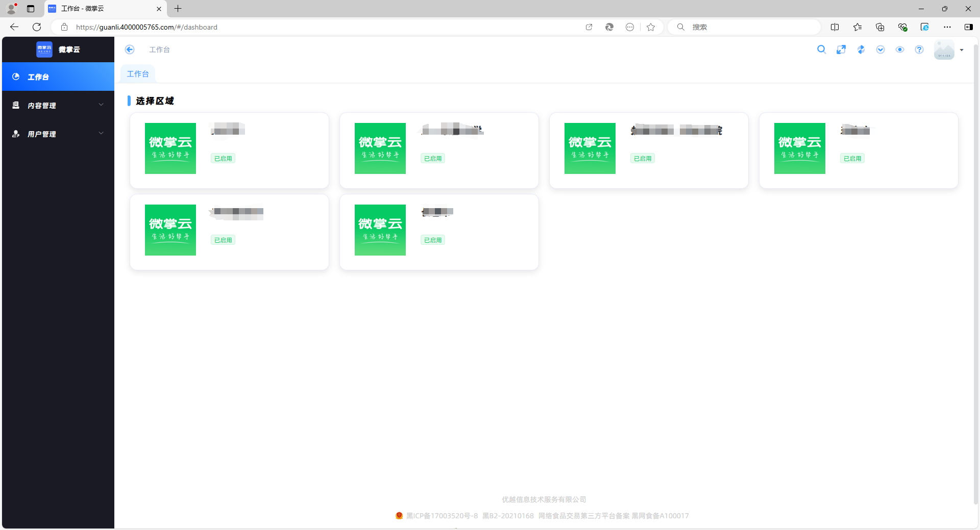Open the help question mark icon
The image size is (980, 530).
[919, 49]
